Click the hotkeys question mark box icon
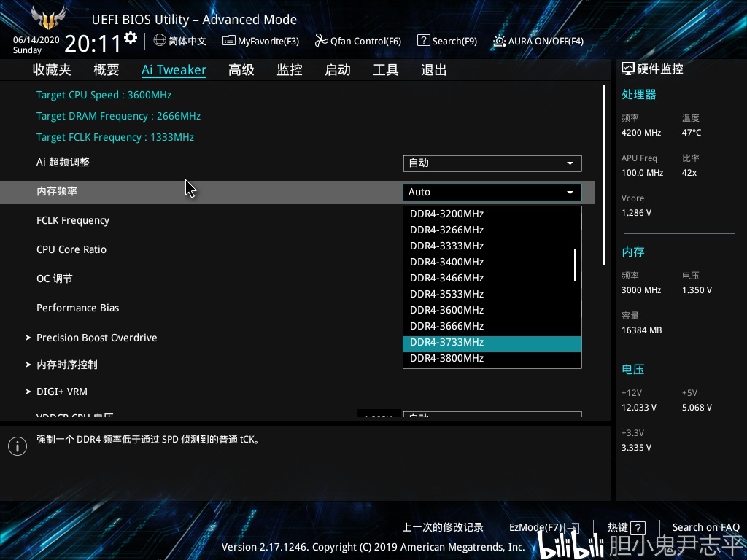Screen dimensions: 747x560 pos(638,528)
